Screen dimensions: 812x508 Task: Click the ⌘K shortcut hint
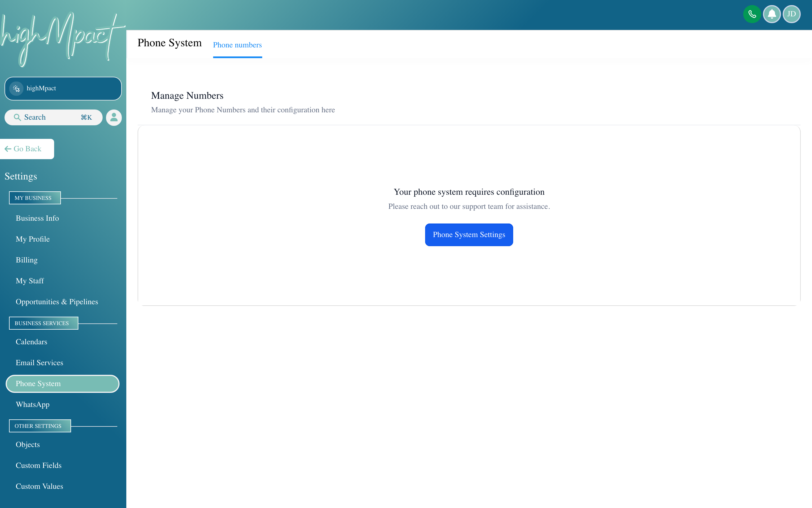(86, 117)
